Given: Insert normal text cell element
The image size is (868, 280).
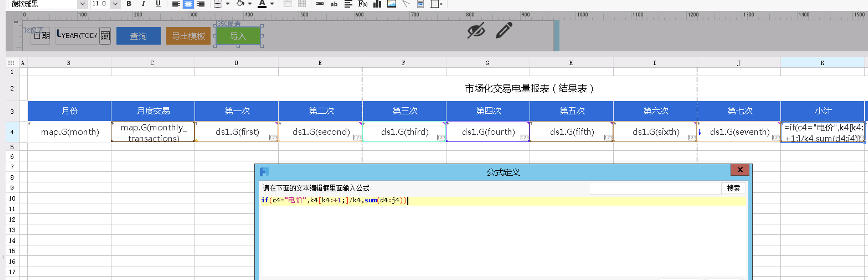Looking at the screenshot, I should [x=319, y=4].
